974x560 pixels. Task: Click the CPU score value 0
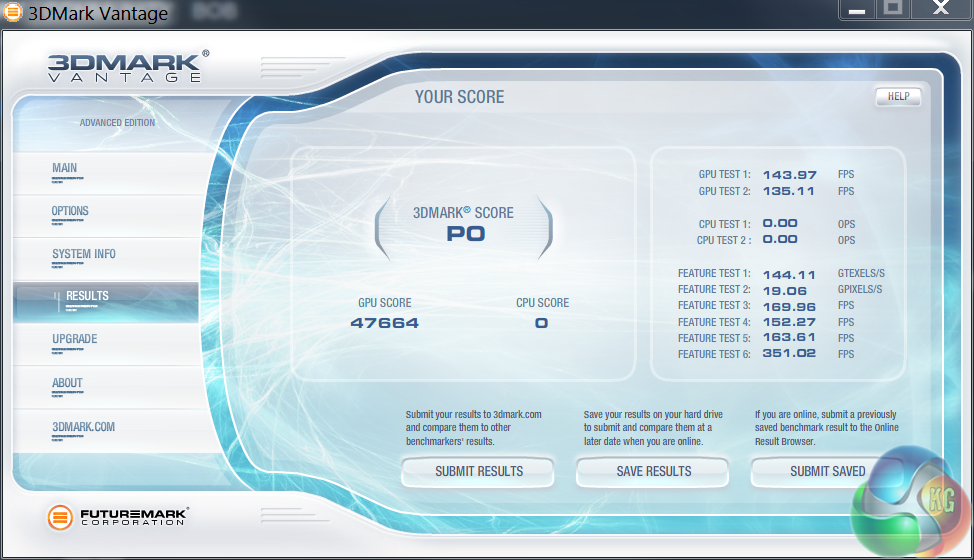click(542, 323)
